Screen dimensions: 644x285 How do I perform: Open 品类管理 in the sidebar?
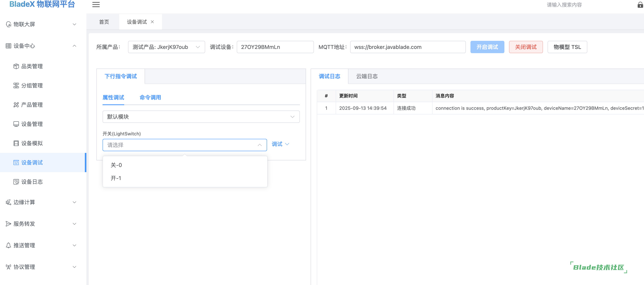[43, 66]
